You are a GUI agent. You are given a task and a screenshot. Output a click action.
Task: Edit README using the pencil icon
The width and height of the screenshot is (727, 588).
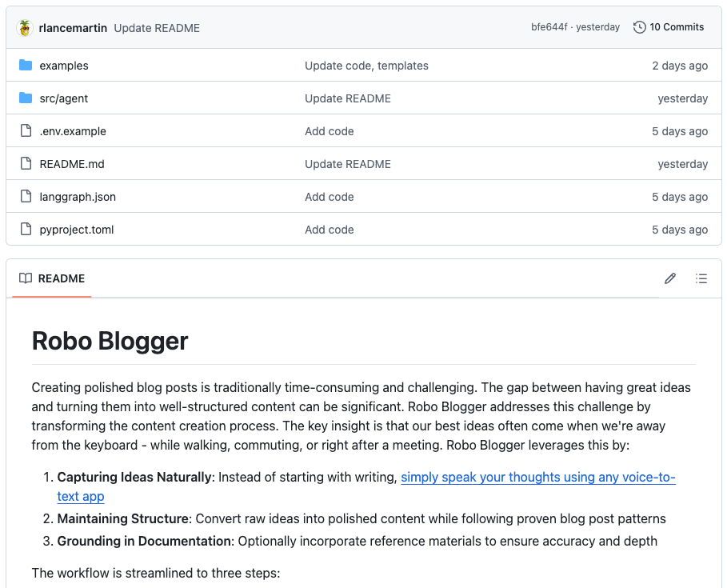point(670,278)
